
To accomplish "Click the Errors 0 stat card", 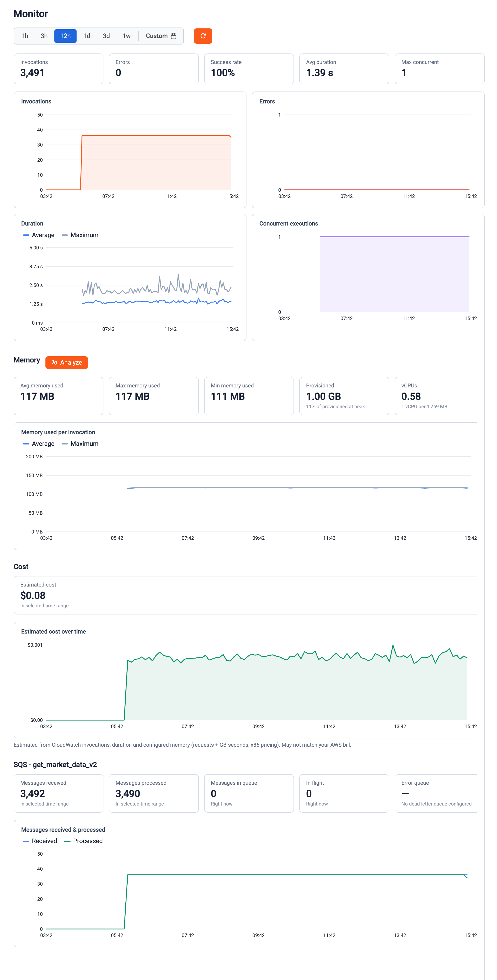I will click(x=154, y=69).
